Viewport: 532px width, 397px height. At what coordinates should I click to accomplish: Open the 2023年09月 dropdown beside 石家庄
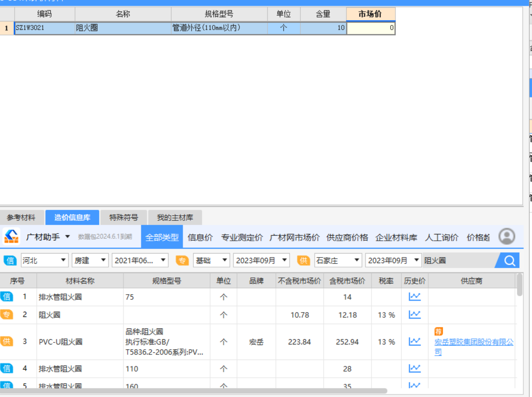point(393,261)
